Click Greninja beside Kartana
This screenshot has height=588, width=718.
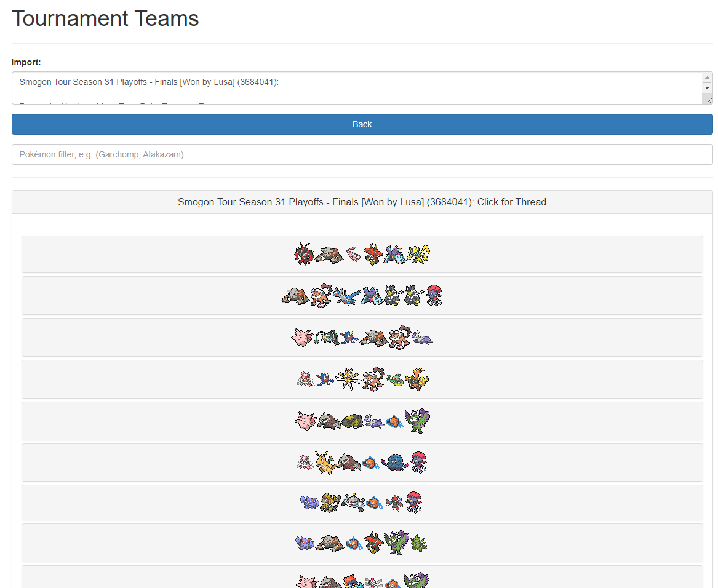tap(325, 379)
